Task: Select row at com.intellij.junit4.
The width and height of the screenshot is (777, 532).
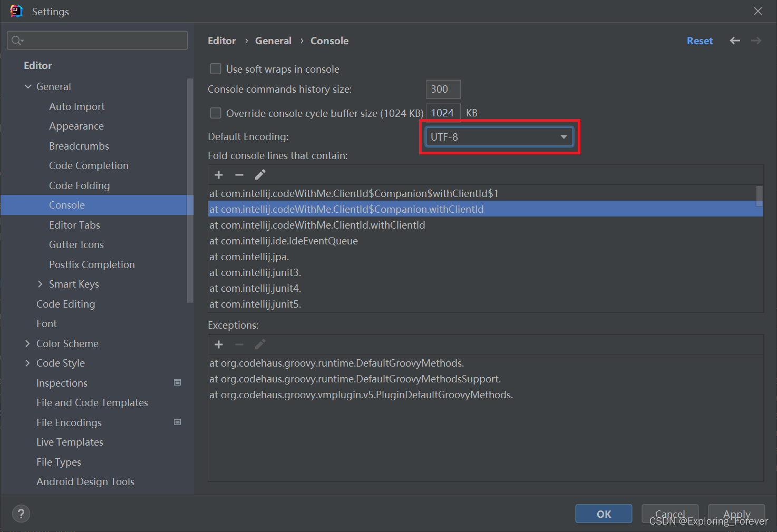Action: pyautogui.click(x=485, y=288)
